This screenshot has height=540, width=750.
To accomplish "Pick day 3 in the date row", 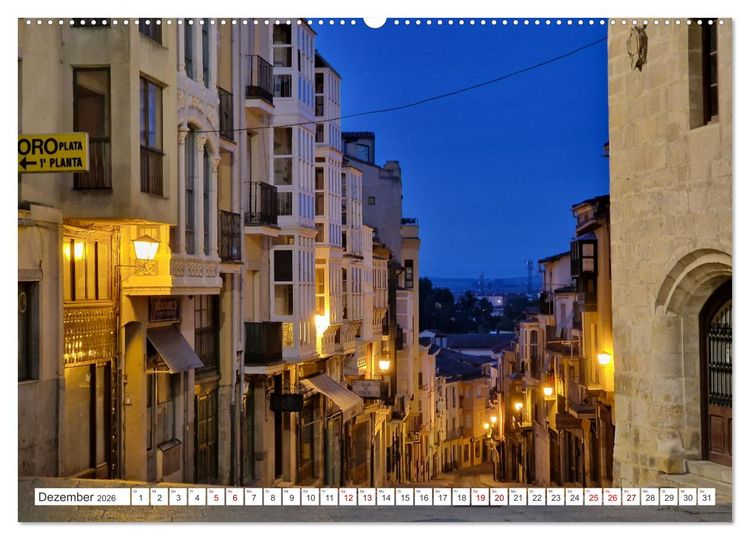I will click(178, 497).
